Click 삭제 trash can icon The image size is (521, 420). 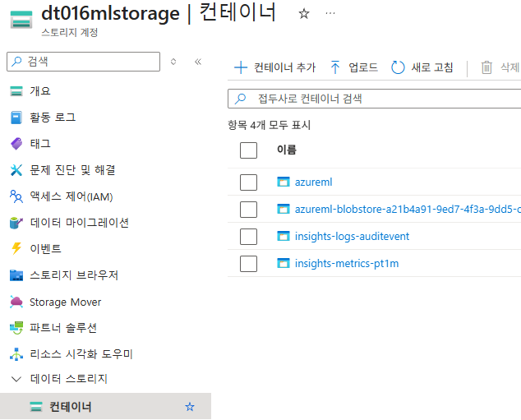click(486, 67)
